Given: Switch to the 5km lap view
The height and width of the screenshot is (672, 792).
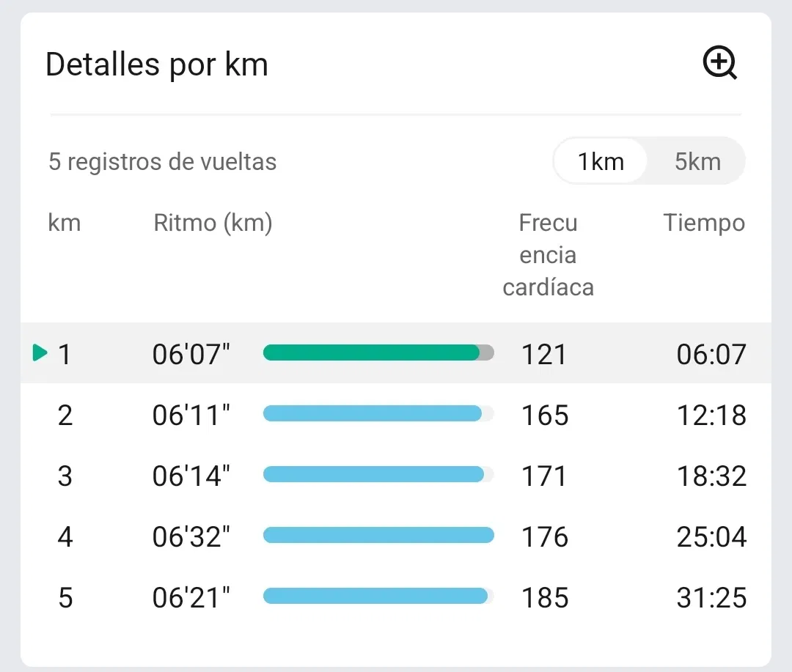Looking at the screenshot, I should (x=697, y=161).
